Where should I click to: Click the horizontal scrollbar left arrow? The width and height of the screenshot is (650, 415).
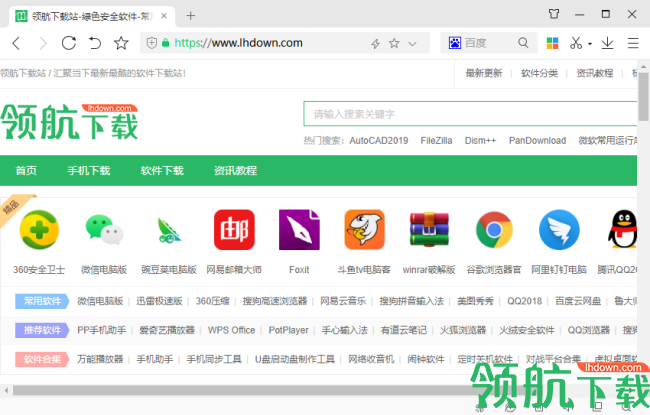(6, 391)
